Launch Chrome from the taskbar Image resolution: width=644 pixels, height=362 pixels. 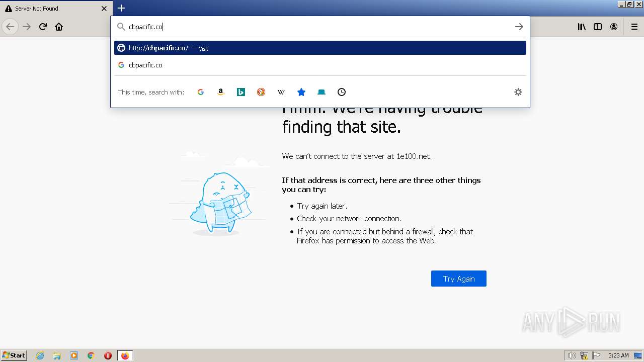coord(91,355)
